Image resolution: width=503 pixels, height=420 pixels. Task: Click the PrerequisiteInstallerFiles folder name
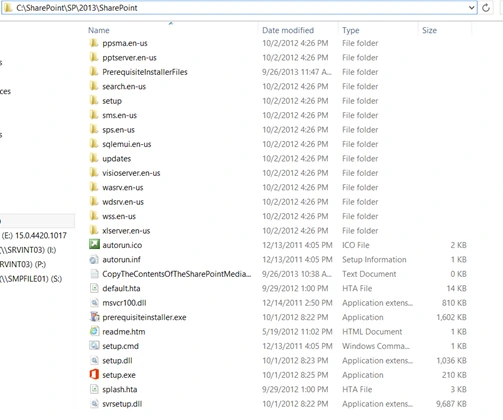coord(145,72)
